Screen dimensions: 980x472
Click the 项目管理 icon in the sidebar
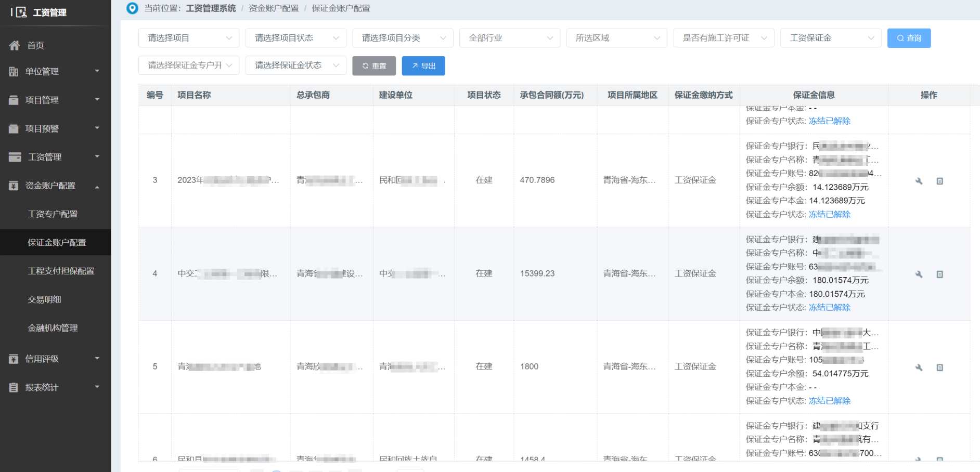15,100
